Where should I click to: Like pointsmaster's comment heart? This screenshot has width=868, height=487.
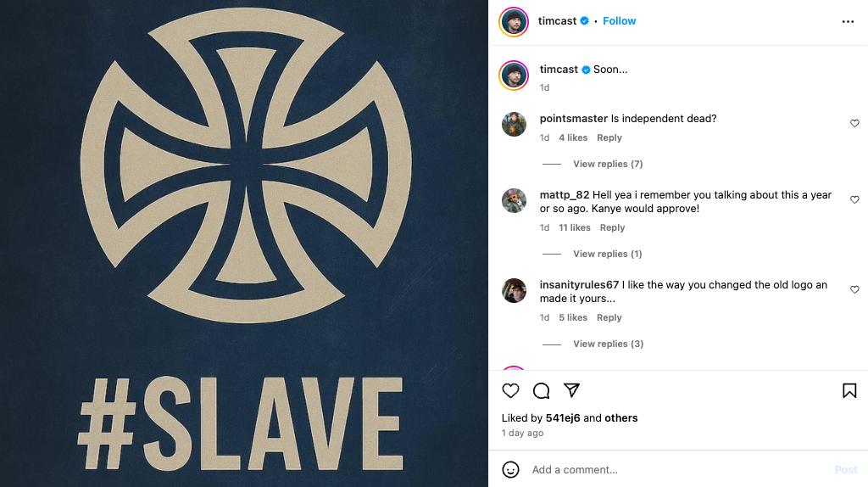point(854,123)
